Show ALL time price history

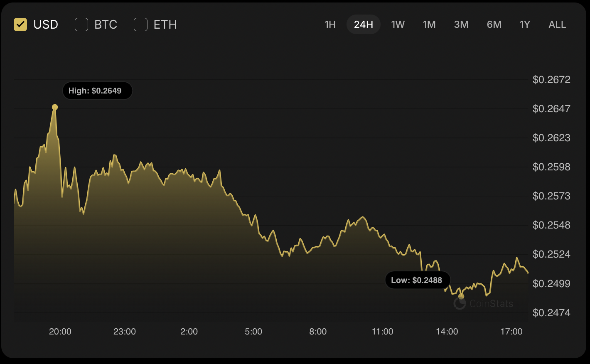557,25
